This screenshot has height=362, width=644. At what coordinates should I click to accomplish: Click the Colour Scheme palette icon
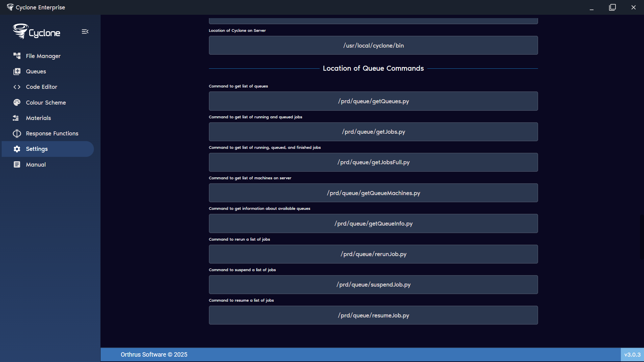pos(17,103)
